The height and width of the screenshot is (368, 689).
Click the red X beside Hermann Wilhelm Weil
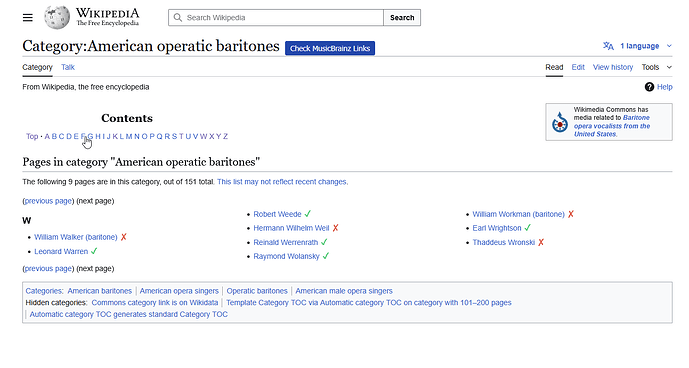tap(335, 228)
